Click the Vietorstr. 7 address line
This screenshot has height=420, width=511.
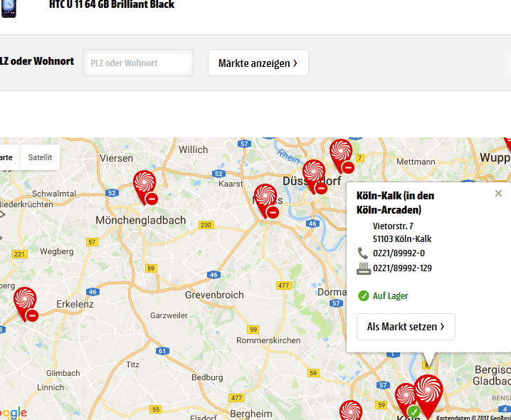393,226
